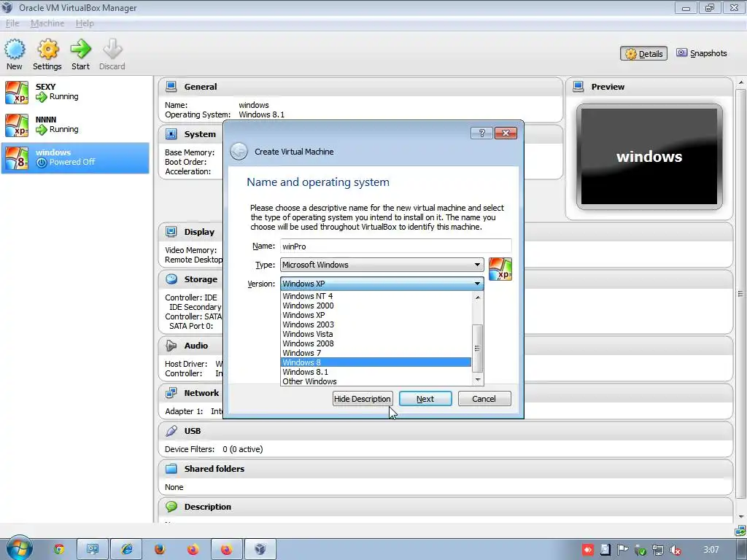
Task: Choose Windows 2008 from version list
Action: [376, 344]
